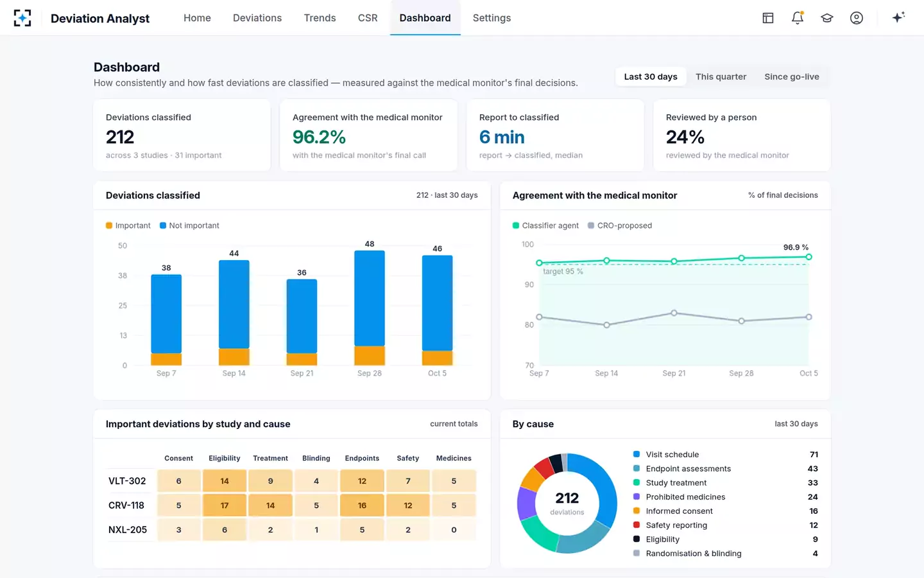Click the 96.2% agreement card

click(x=368, y=135)
